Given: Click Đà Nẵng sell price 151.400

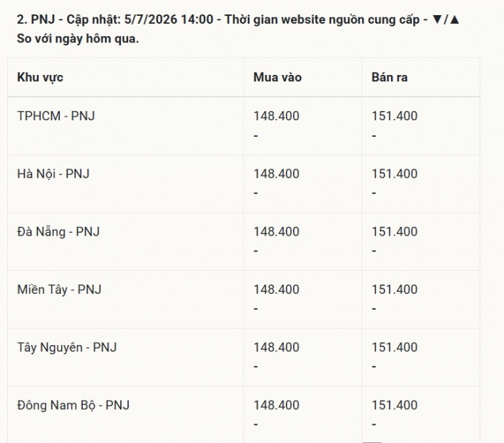Looking at the screenshot, I should [x=395, y=232].
